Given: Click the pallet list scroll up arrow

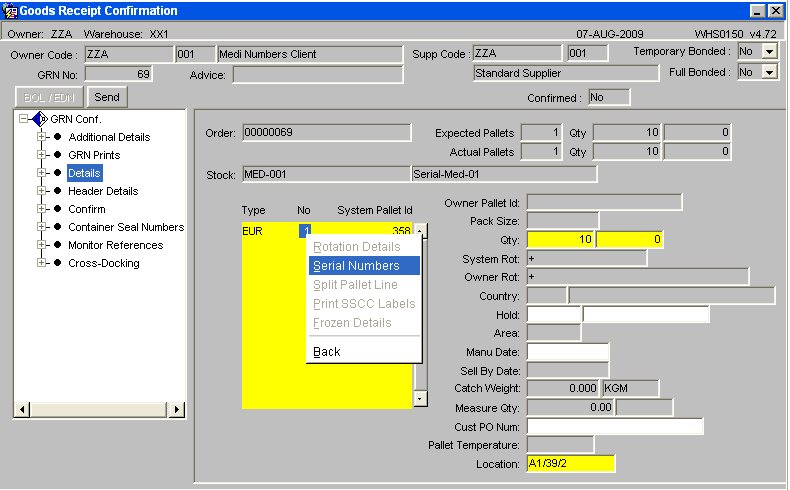Looking at the screenshot, I should (420, 230).
